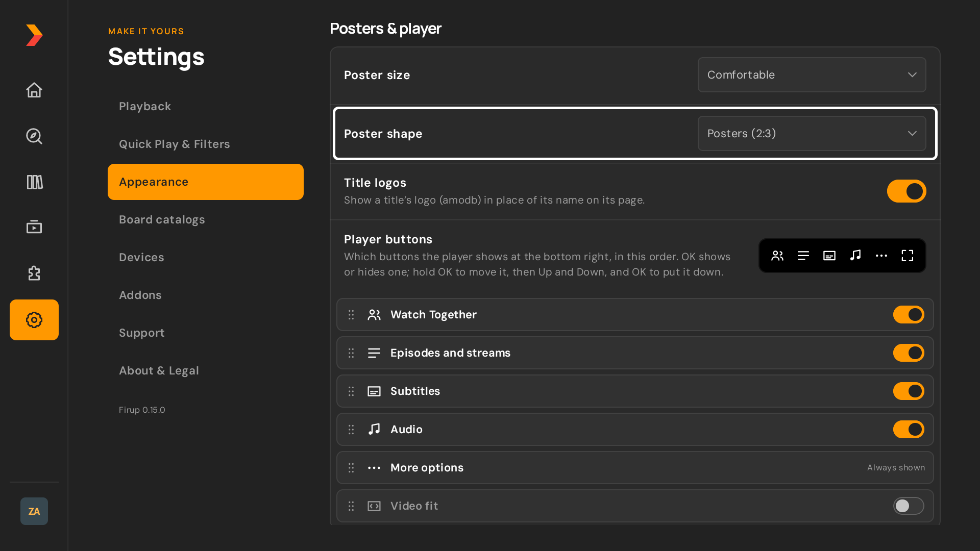Screen dimensions: 980x551
Task: Open the Devices settings section
Action: [206, 258]
